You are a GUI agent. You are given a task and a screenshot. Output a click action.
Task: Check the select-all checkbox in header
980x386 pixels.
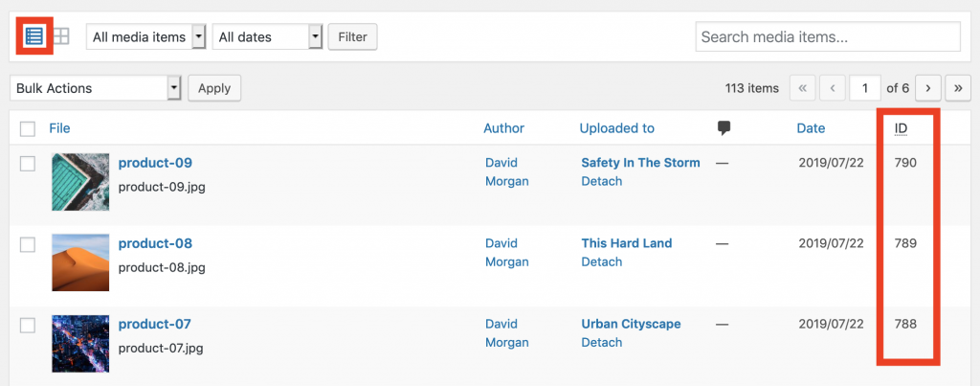coord(28,129)
